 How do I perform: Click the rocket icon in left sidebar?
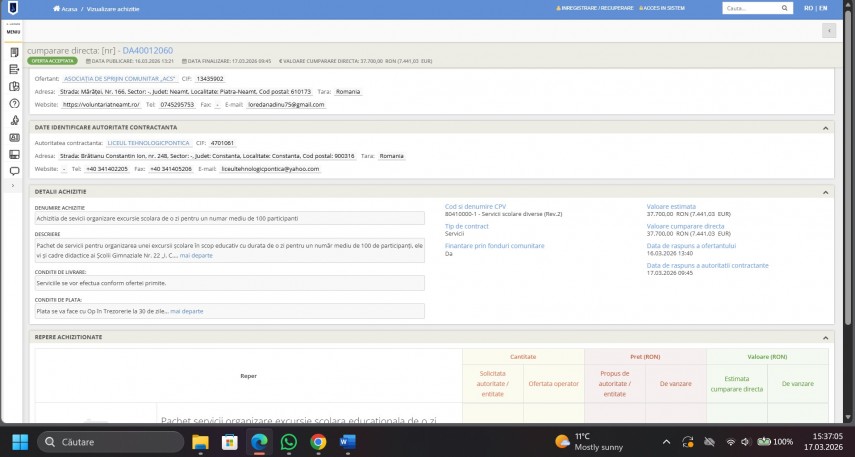[x=14, y=120]
